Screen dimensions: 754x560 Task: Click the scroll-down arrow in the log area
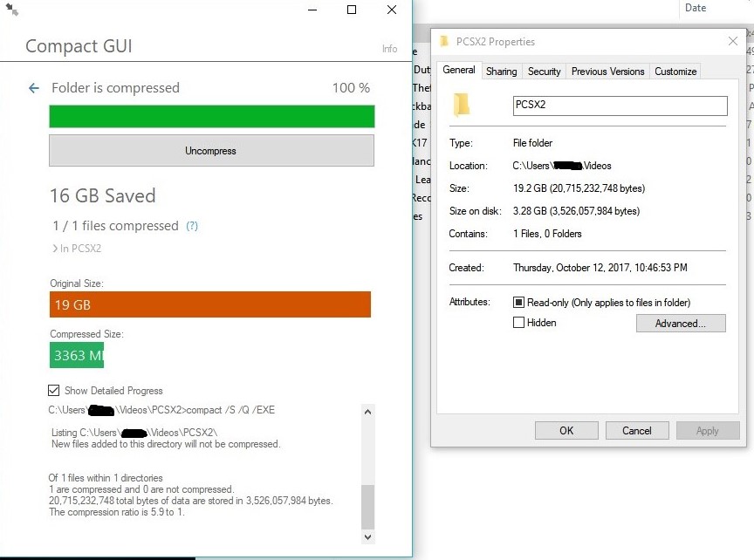click(367, 538)
